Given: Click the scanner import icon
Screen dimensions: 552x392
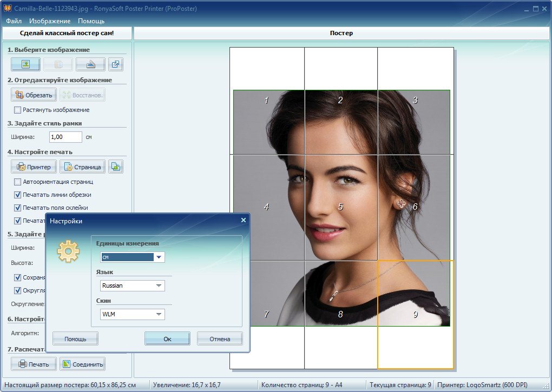Looking at the screenshot, I should [x=90, y=64].
